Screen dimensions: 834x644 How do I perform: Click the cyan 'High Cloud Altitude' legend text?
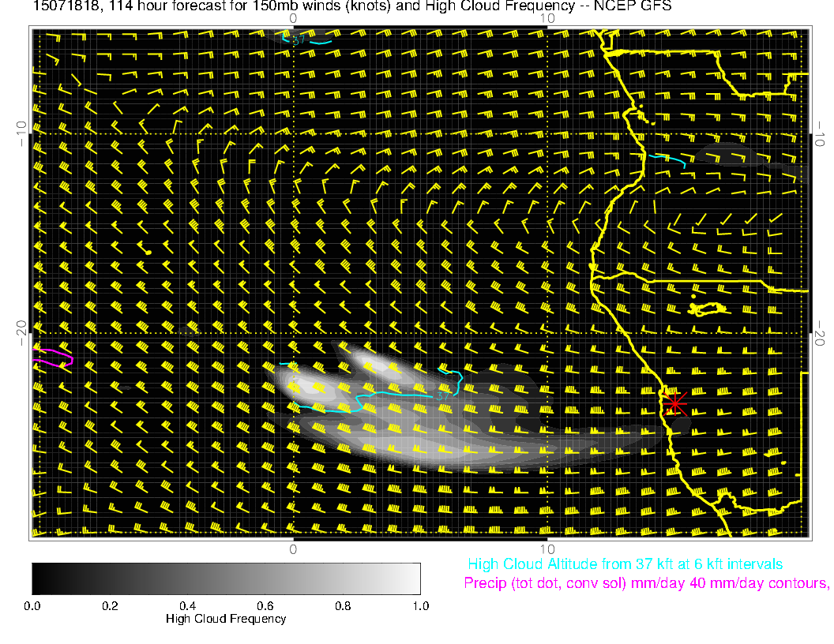(x=625, y=564)
